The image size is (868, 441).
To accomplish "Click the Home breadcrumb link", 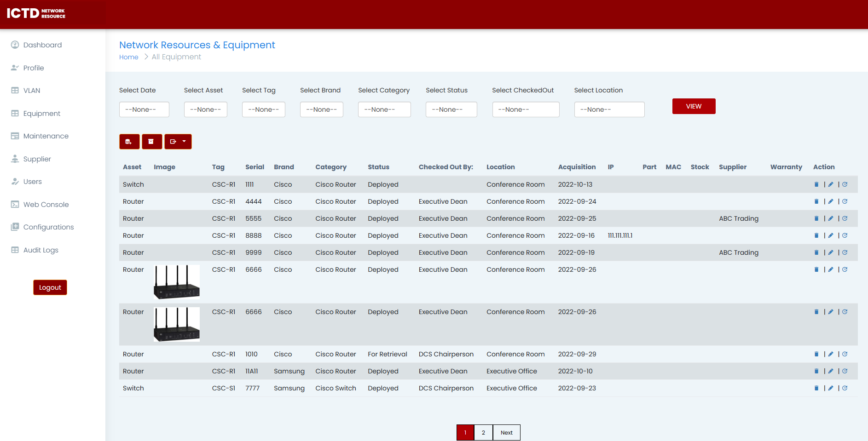I will click(128, 57).
